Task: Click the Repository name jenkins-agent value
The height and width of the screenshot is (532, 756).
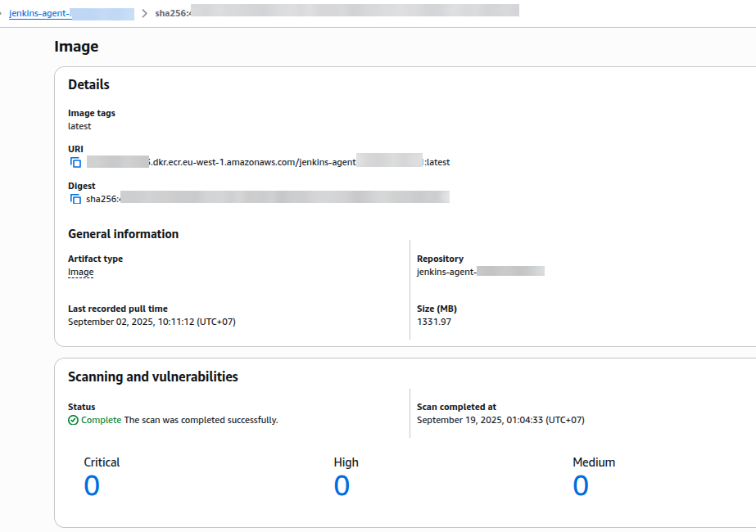Action: tap(480, 272)
